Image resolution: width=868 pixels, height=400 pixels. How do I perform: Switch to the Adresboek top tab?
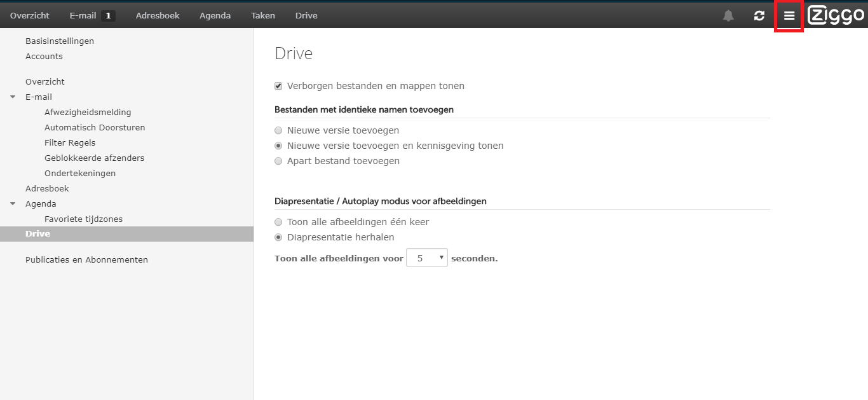(158, 16)
